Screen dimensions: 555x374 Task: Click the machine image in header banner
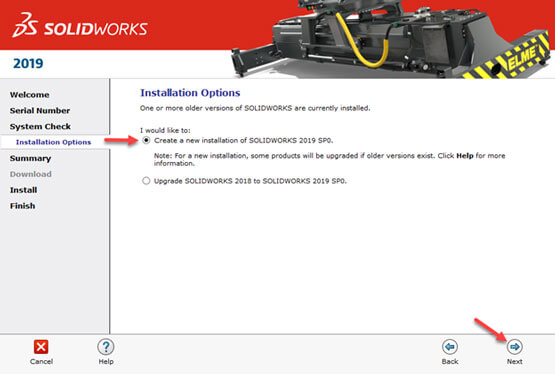(391, 39)
